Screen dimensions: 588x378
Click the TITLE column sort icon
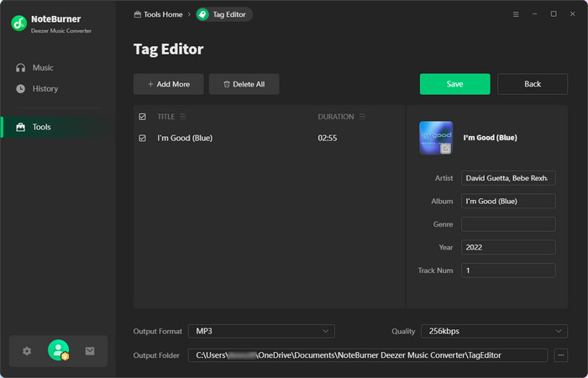182,117
